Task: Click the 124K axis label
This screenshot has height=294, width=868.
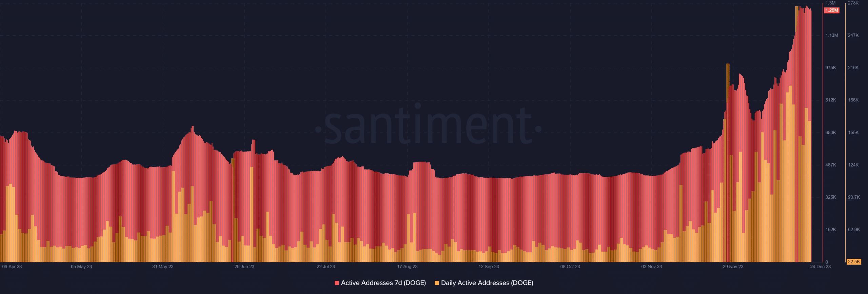Action: [x=853, y=165]
